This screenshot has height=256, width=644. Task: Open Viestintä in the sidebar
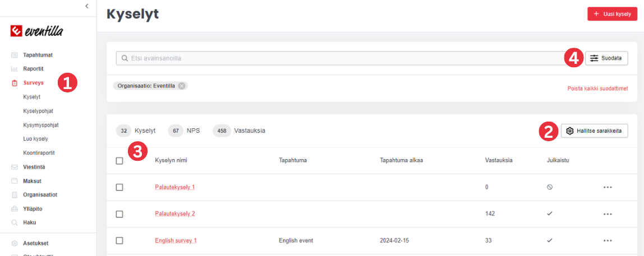35,167
